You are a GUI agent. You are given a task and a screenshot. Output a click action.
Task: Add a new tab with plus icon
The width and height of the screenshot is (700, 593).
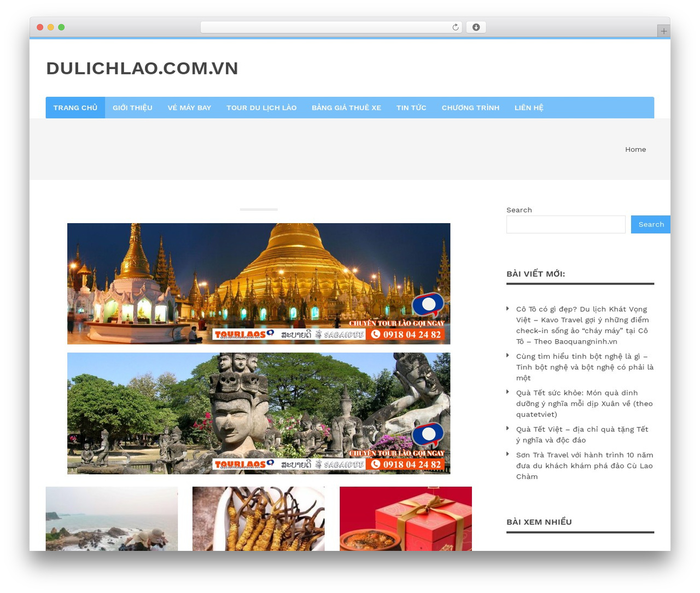tap(663, 31)
